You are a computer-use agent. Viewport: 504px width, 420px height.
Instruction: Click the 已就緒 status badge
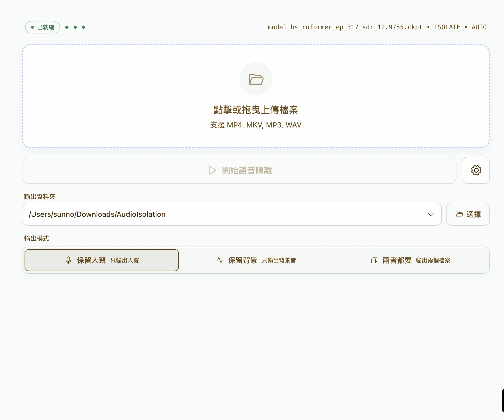pyautogui.click(x=43, y=27)
